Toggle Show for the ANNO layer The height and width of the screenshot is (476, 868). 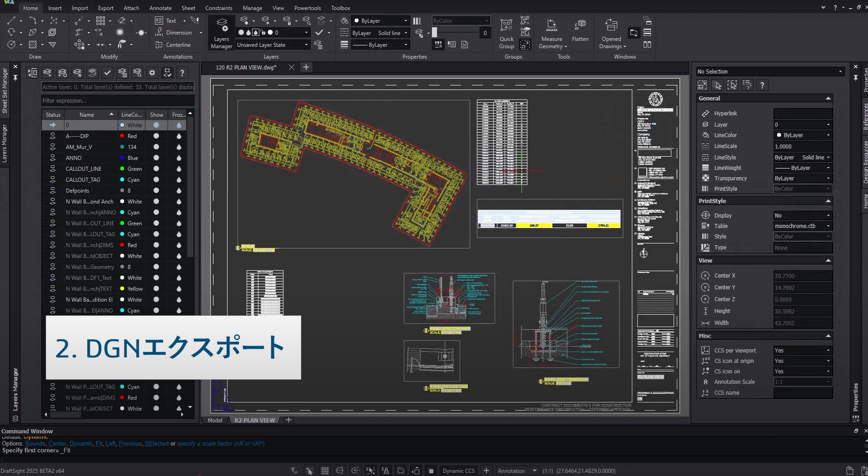tap(156, 158)
